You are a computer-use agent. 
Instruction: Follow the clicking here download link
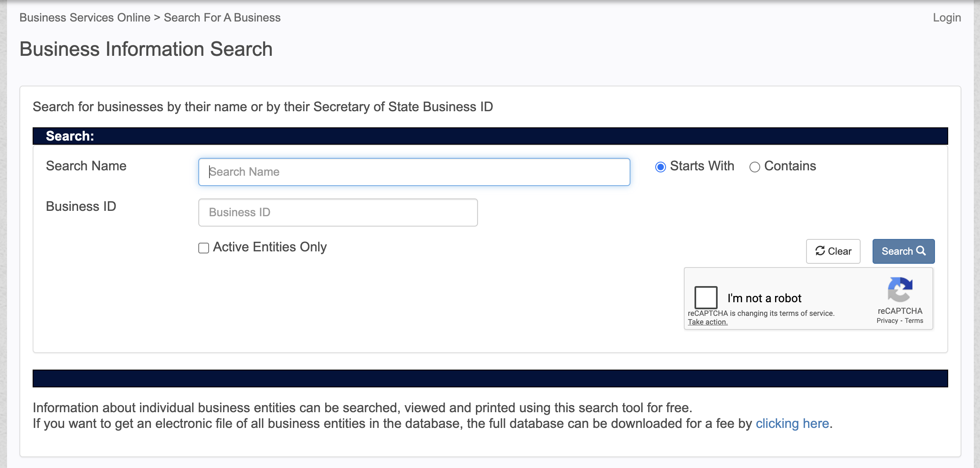coord(792,424)
